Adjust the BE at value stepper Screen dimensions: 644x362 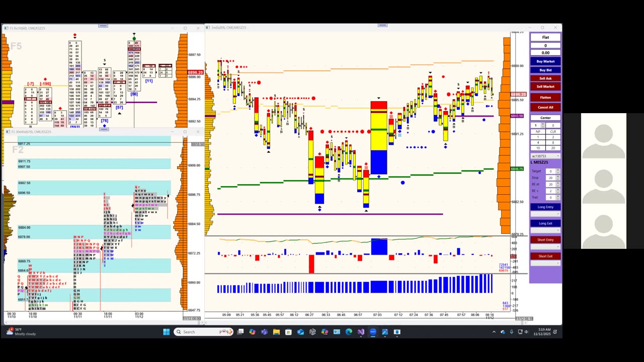tap(557, 185)
